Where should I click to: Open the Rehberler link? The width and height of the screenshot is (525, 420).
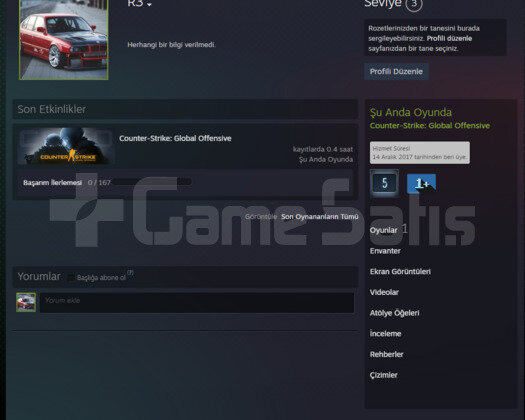coord(386,354)
